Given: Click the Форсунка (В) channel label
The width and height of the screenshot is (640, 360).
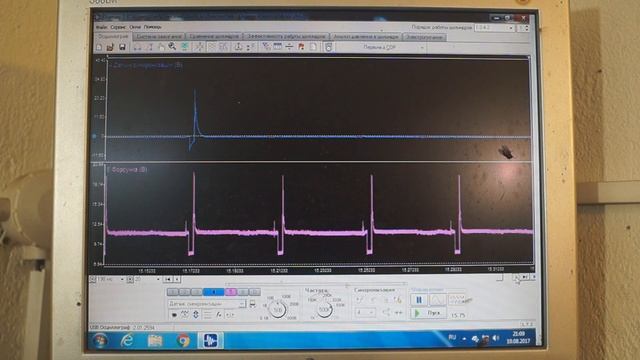Looking at the screenshot, I should pos(129,169).
